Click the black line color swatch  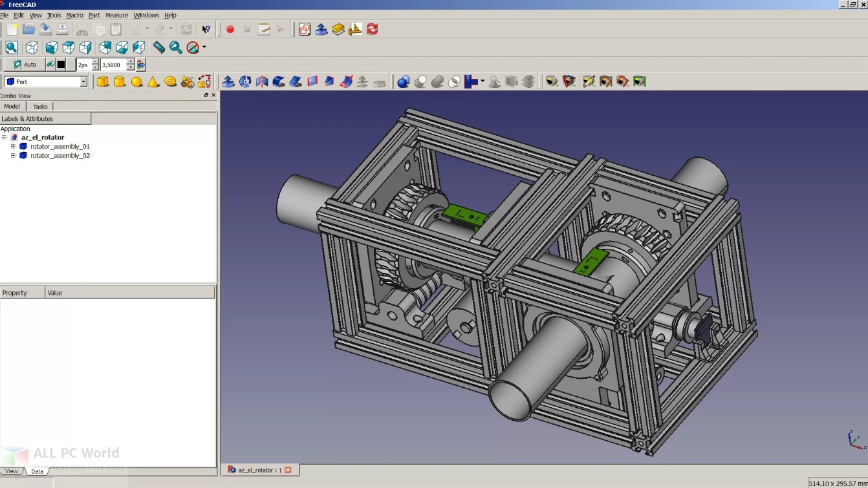[x=61, y=65]
